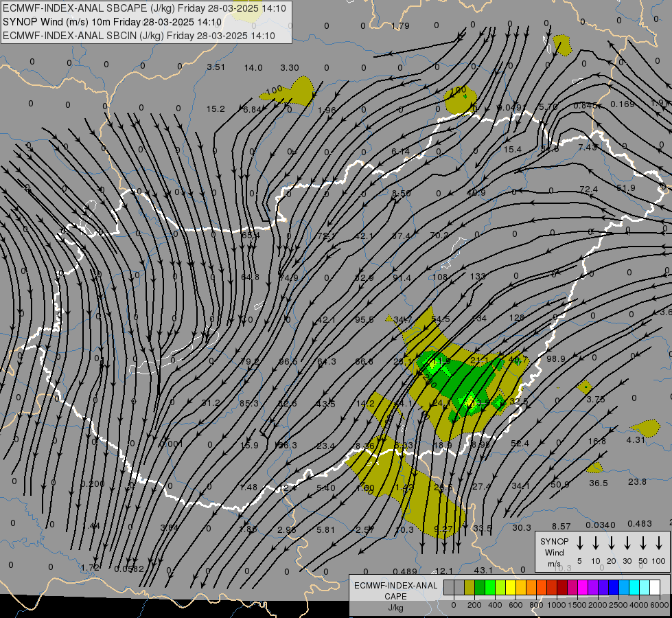Click the 98.9 value on the map

pyautogui.click(x=556, y=358)
